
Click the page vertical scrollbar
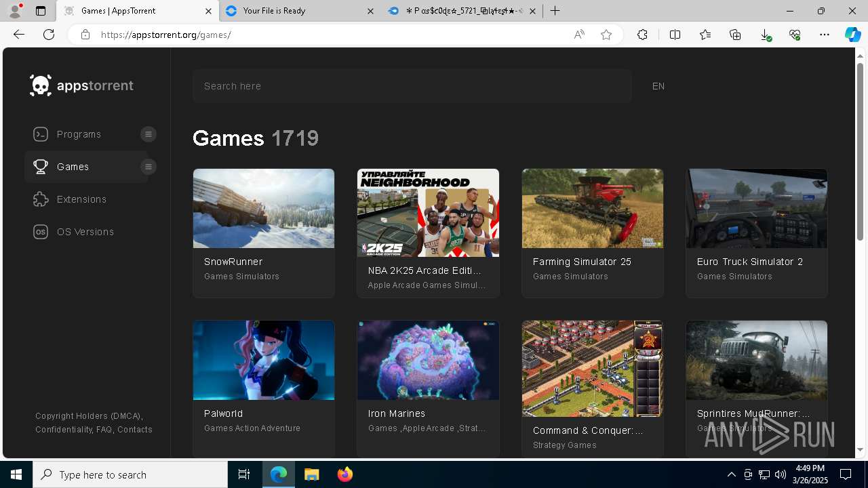[x=860, y=151]
